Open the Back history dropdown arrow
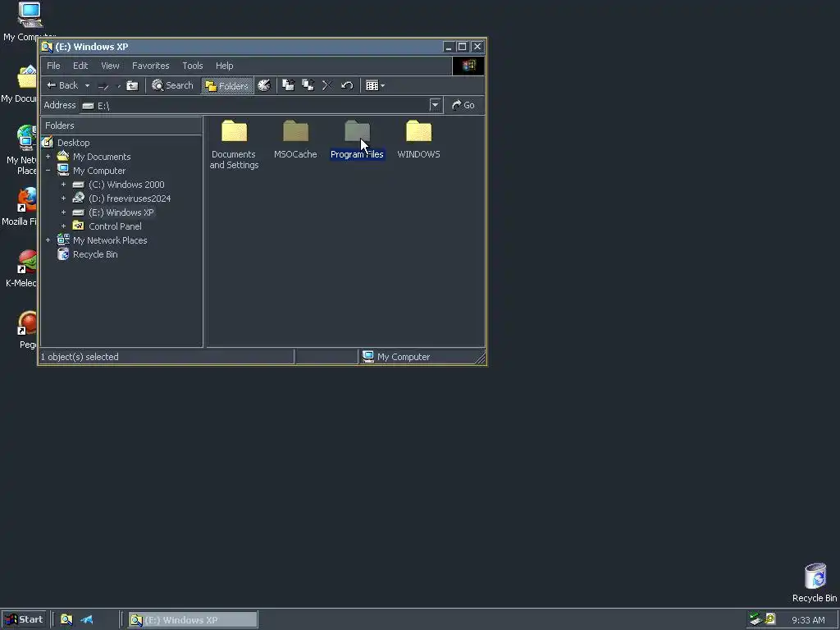This screenshot has height=630, width=840. click(87, 85)
